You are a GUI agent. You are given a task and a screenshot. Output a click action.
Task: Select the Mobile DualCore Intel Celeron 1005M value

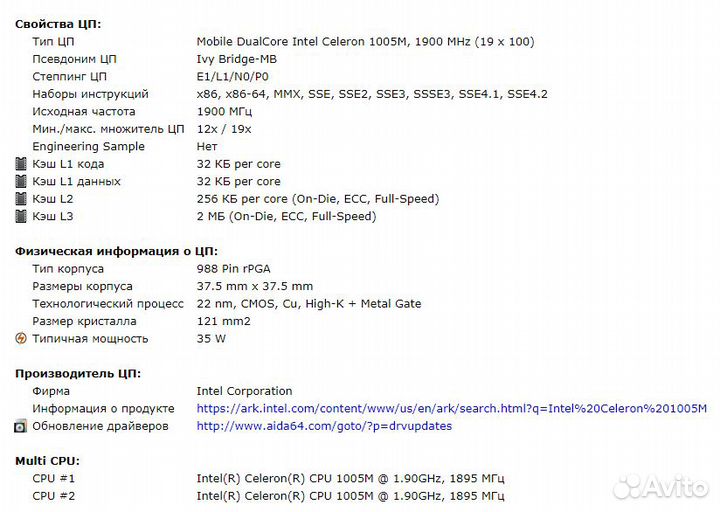tap(366, 41)
